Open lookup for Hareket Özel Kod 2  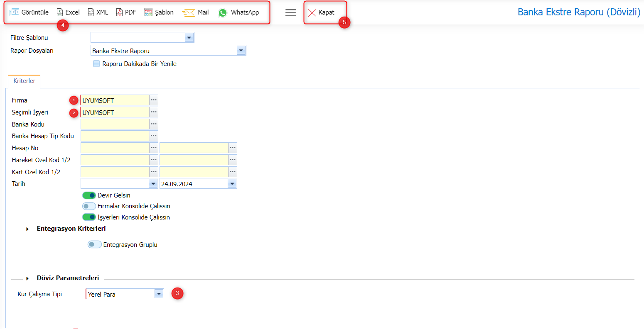click(x=233, y=160)
